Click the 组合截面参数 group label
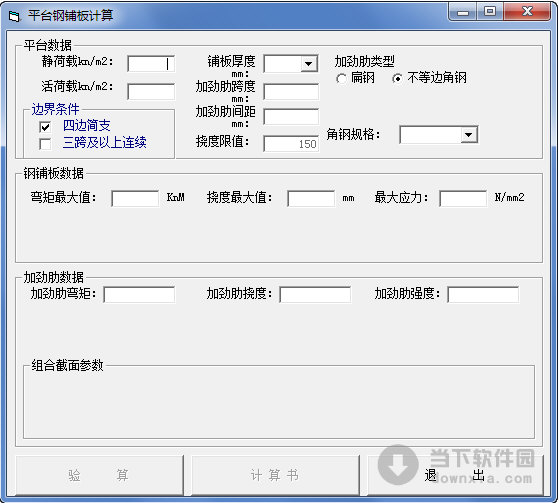 click(x=67, y=365)
